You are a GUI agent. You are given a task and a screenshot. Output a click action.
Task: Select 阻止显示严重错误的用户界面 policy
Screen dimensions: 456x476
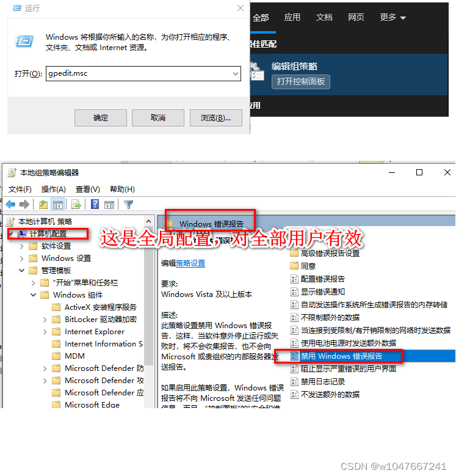point(348,368)
